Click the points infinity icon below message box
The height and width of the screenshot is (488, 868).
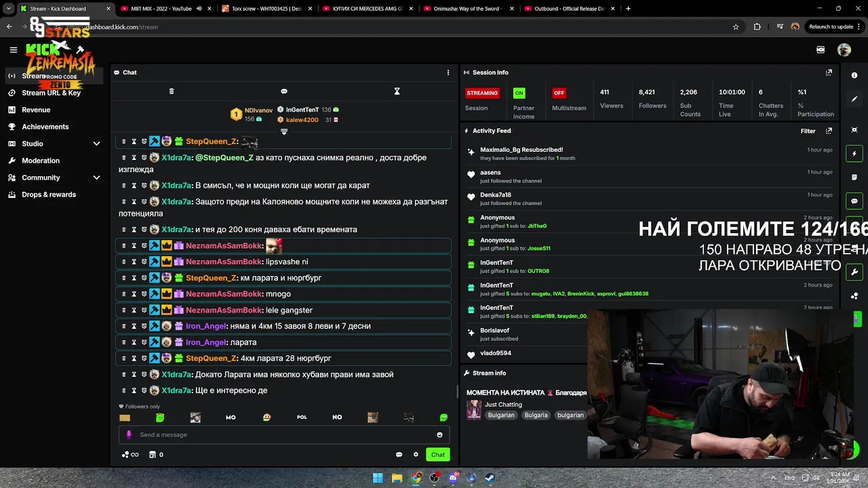click(130, 455)
